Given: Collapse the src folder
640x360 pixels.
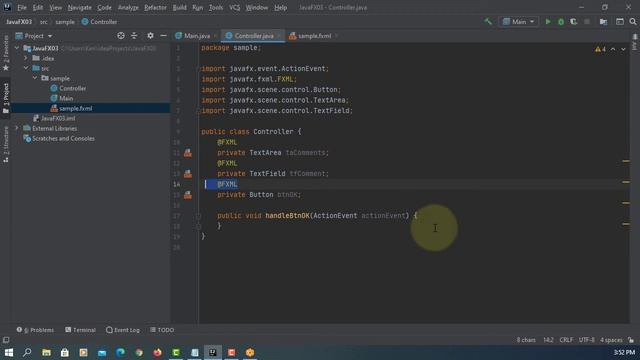Looking at the screenshot, I should [26, 68].
